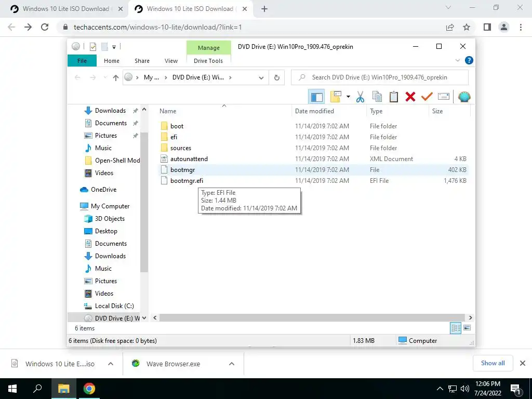Open Recent locations dropdown arrow
Screen dimensions: 532x399
coord(105,78)
